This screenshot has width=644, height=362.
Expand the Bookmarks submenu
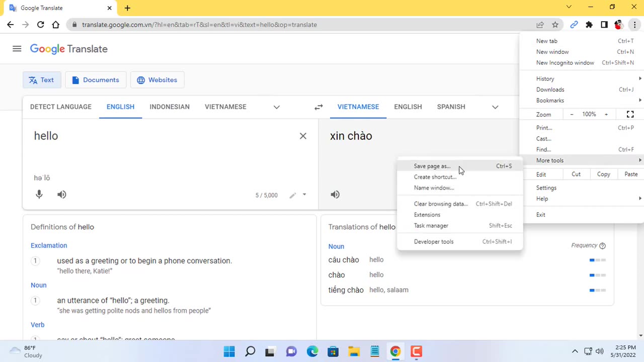pos(582,101)
